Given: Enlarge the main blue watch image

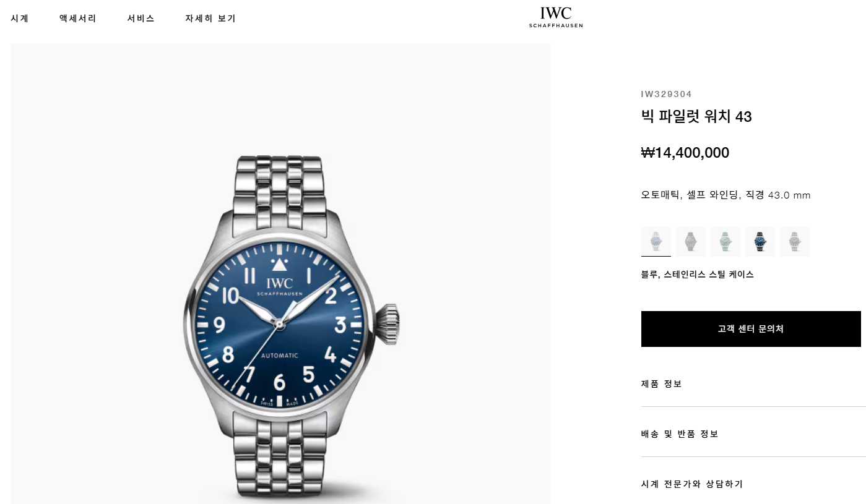Looking at the screenshot, I should [x=280, y=274].
